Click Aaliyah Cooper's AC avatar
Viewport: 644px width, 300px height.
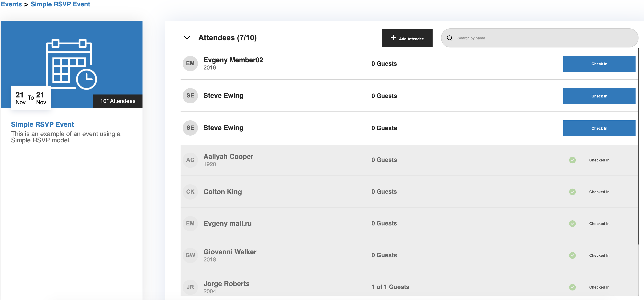[x=190, y=160]
